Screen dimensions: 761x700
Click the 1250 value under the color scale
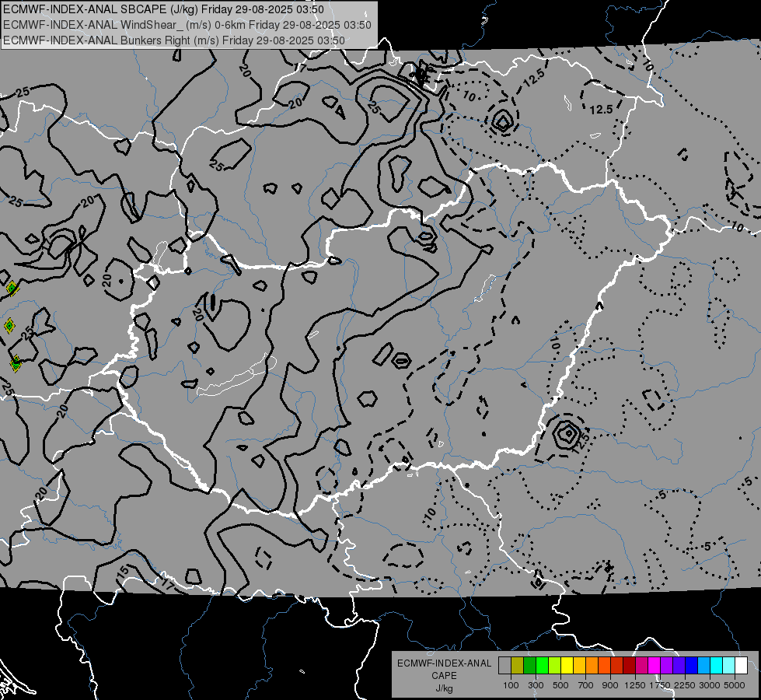point(635,685)
